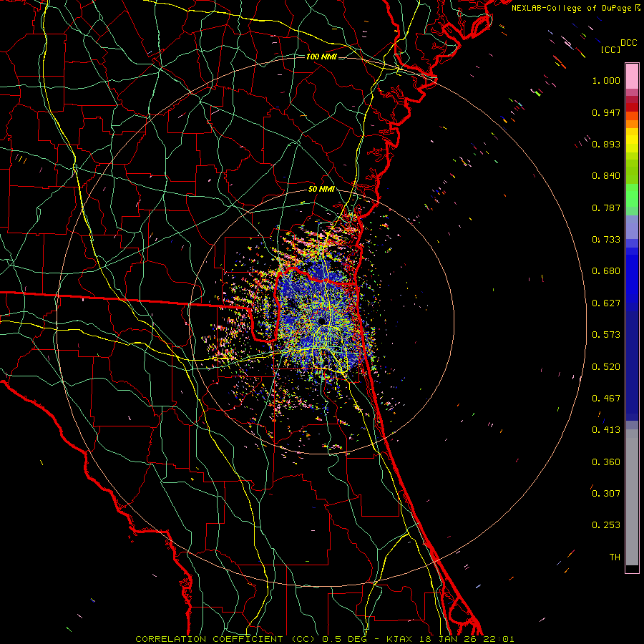Click the black radar site dot at the center of the echoes
The height and width of the screenshot is (644, 644).
pos(321,321)
